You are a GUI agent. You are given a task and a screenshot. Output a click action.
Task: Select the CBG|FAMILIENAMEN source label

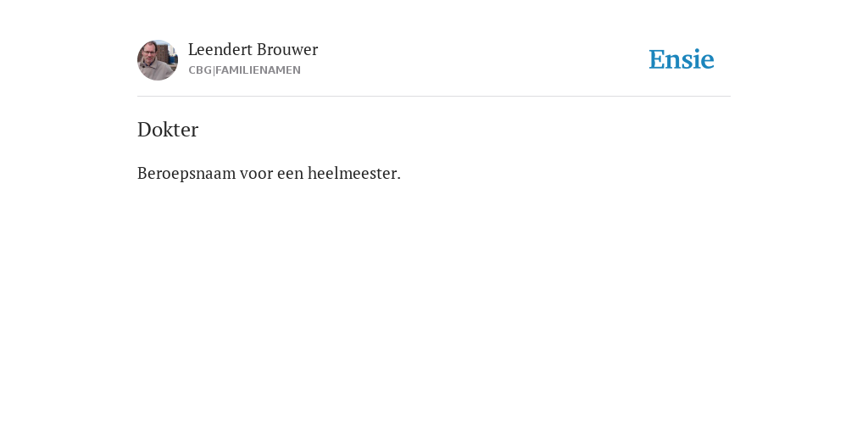click(x=245, y=70)
